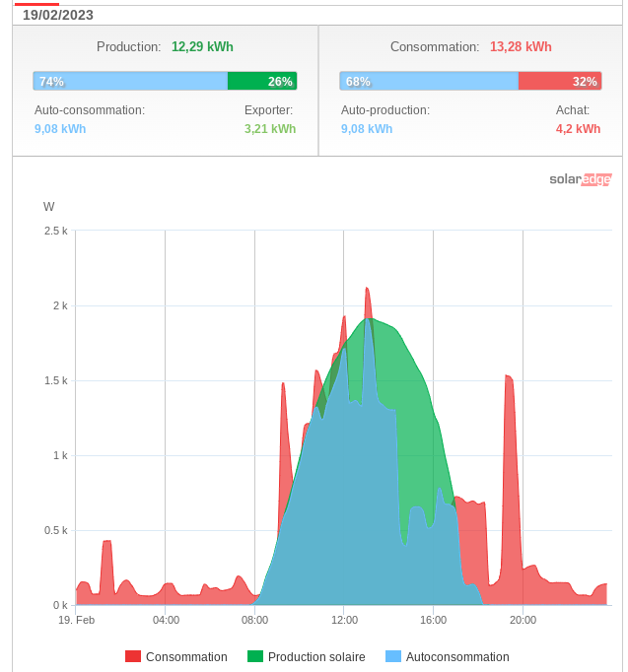Click the 74% blue production bar segment
The image size is (628, 672).
tap(130, 82)
